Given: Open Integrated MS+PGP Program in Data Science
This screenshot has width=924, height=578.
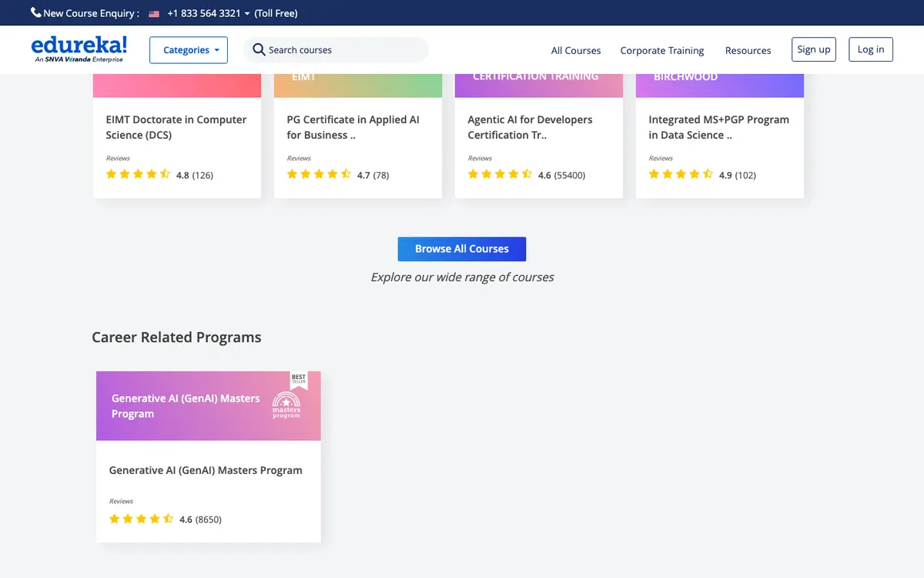Looking at the screenshot, I should tap(718, 127).
